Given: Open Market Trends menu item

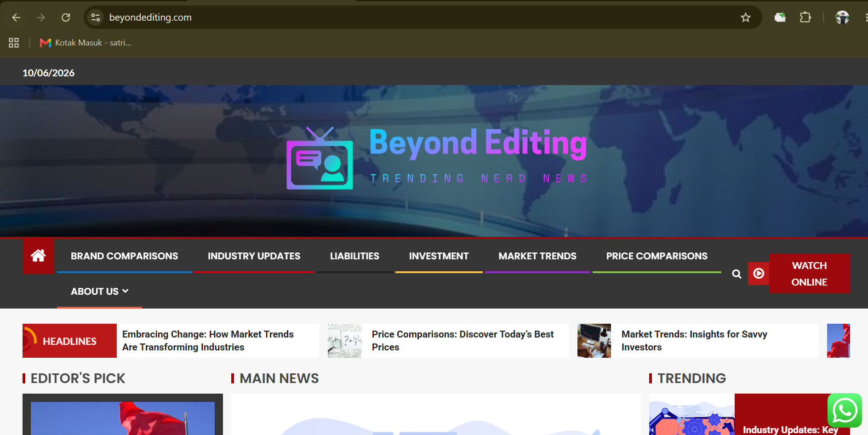Looking at the screenshot, I should (x=537, y=256).
